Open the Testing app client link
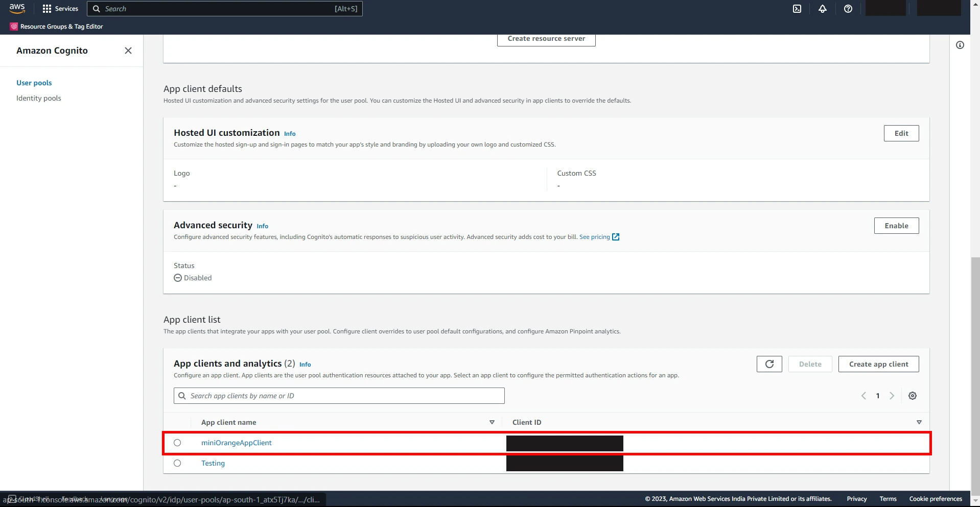This screenshot has height=507, width=980. [x=213, y=463]
